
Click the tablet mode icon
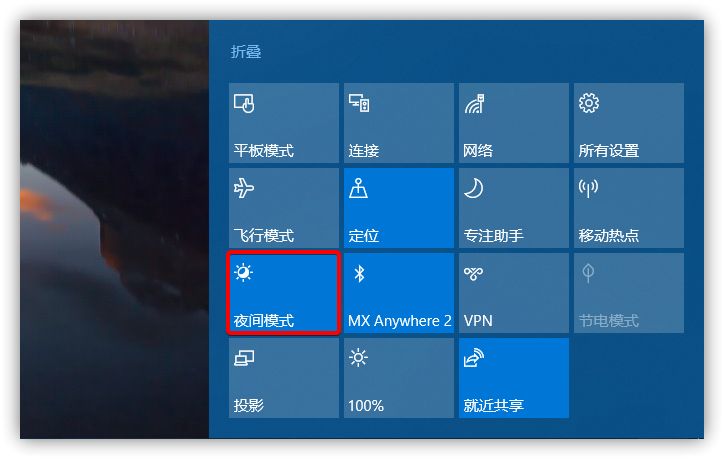pyautogui.click(x=244, y=103)
